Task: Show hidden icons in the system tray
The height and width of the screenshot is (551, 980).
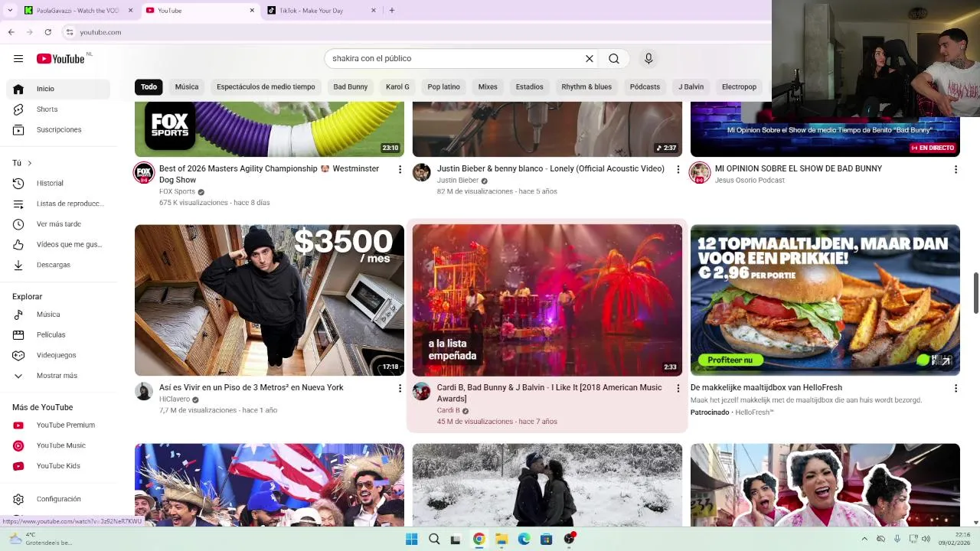Action: pyautogui.click(x=864, y=539)
